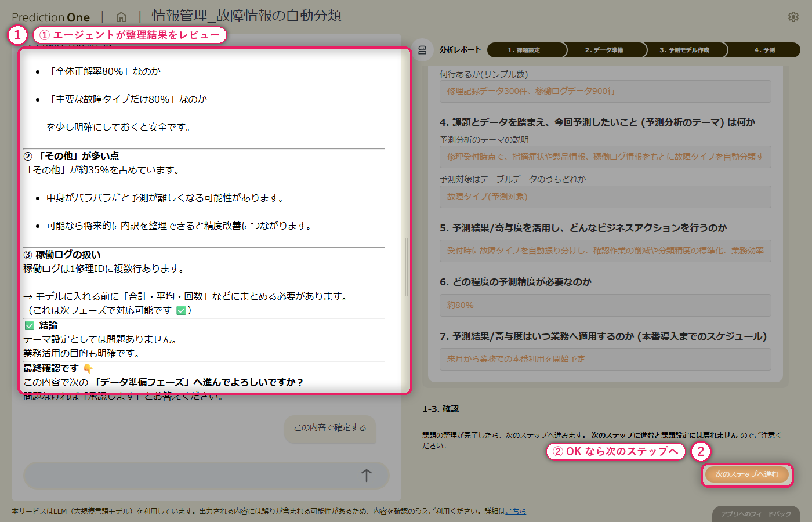The height and width of the screenshot is (522, 812).
Task: Click heading 7. 予測結果/寄与度はいつ業務へ適用するのか
Action: coord(603,336)
